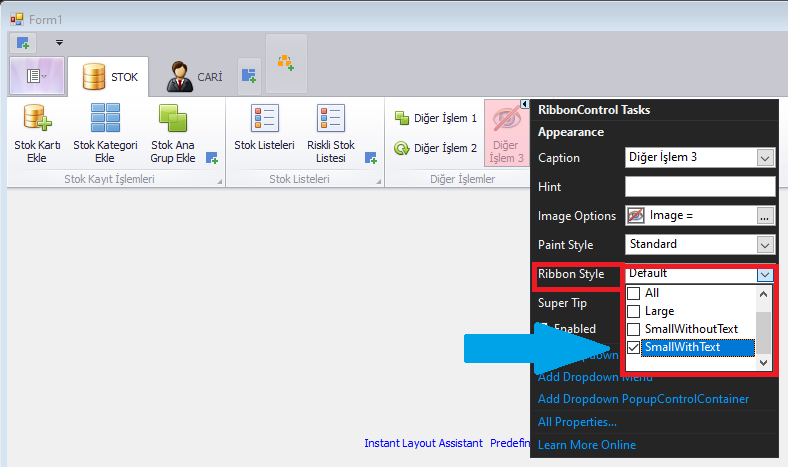
Task: Click the RibbonControl Tasks title
Action: coord(594,110)
